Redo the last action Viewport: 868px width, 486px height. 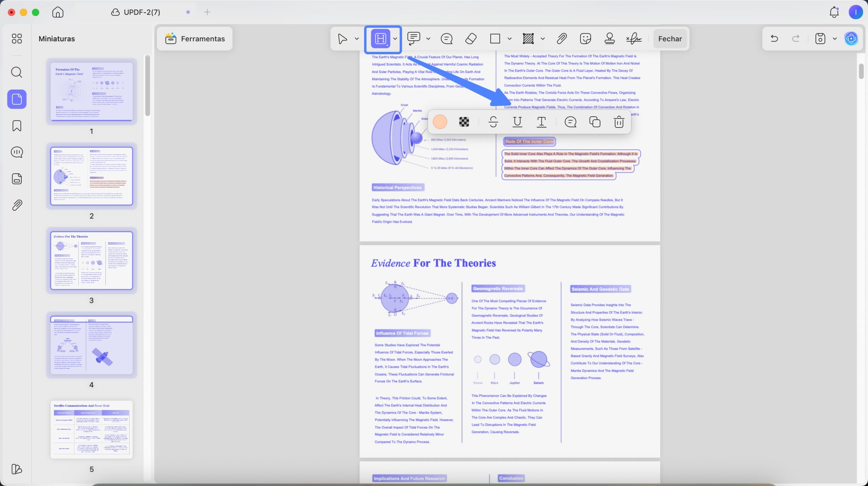point(796,39)
